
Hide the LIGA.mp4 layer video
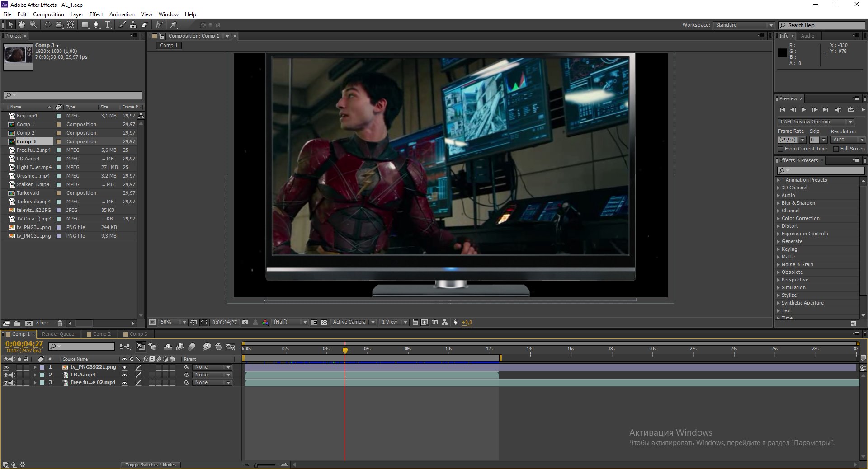tap(6, 375)
